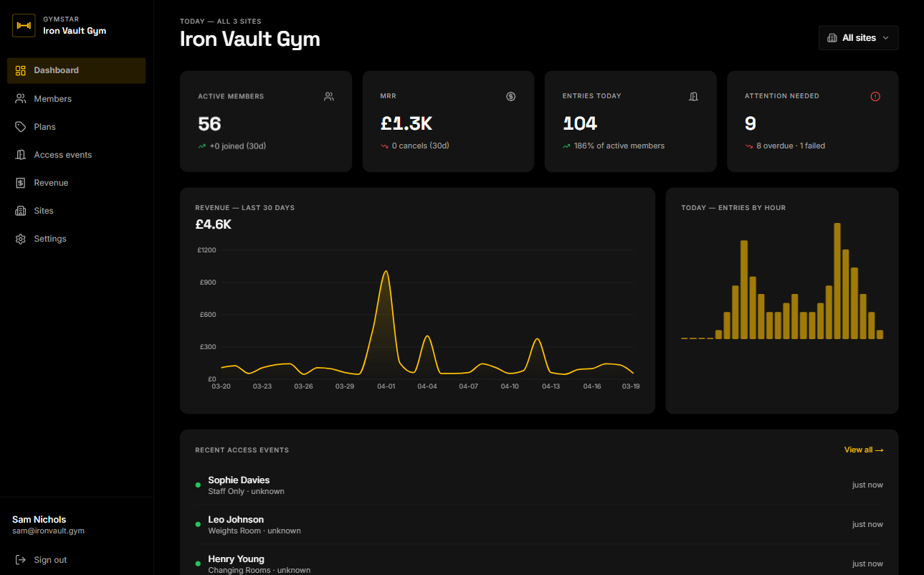
Task: Click the Sites building icon
Action: click(20, 210)
